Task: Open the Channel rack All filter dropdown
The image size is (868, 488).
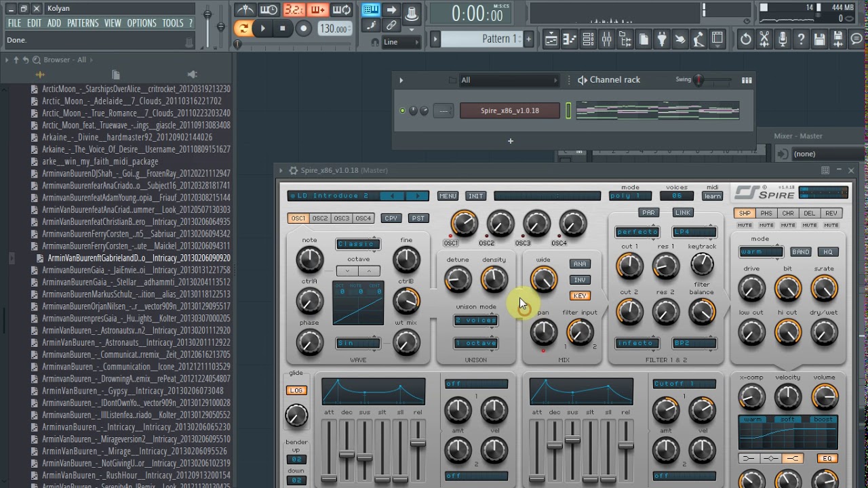Action: click(x=509, y=80)
